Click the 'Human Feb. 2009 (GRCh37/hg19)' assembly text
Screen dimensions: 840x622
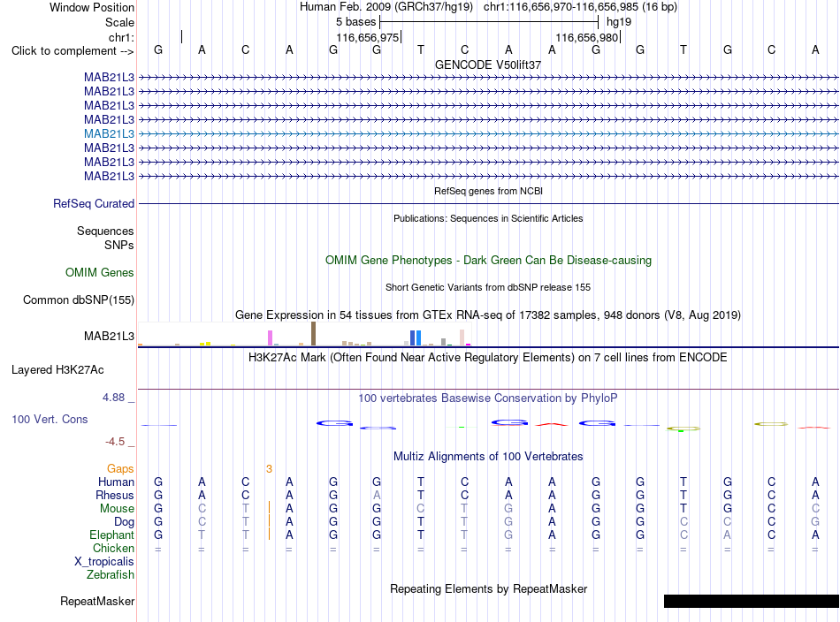pyautogui.click(x=386, y=7)
